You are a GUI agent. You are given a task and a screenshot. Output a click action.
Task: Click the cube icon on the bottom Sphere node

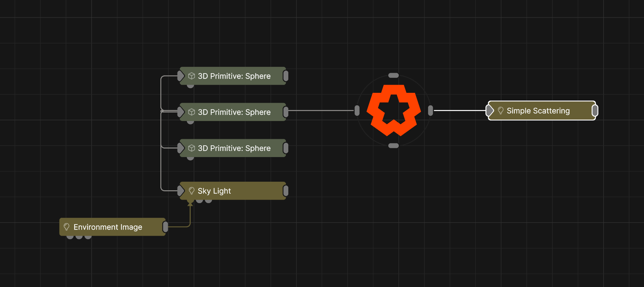click(x=191, y=148)
